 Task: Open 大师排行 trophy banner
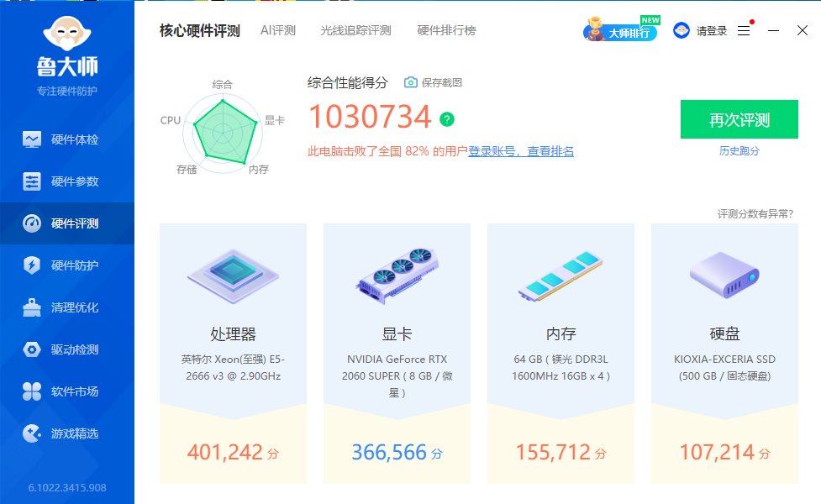621,29
